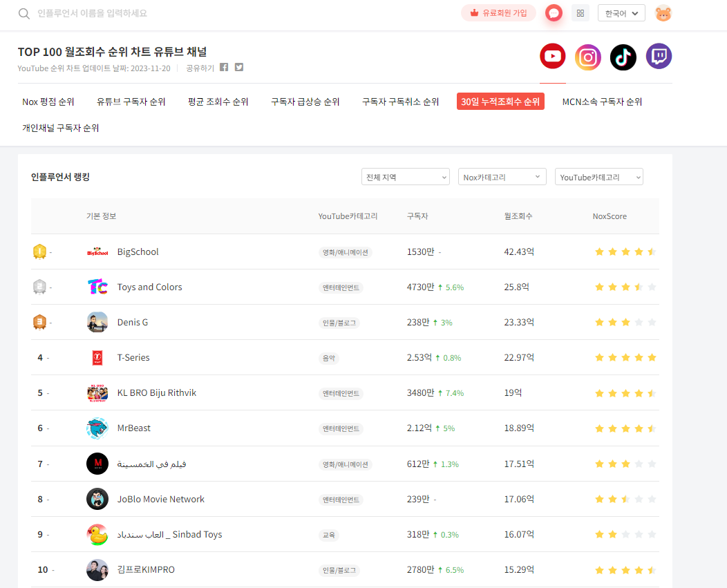Open the BigSchool channel link
Viewport: 727px width, 588px height.
coord(138,252)
